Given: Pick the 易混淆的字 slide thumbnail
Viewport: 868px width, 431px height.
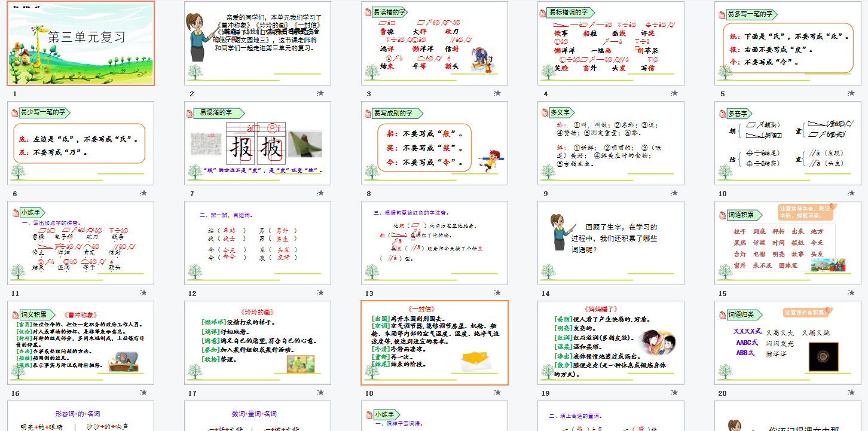Looking at the screenshot, I should coord(258,143).
